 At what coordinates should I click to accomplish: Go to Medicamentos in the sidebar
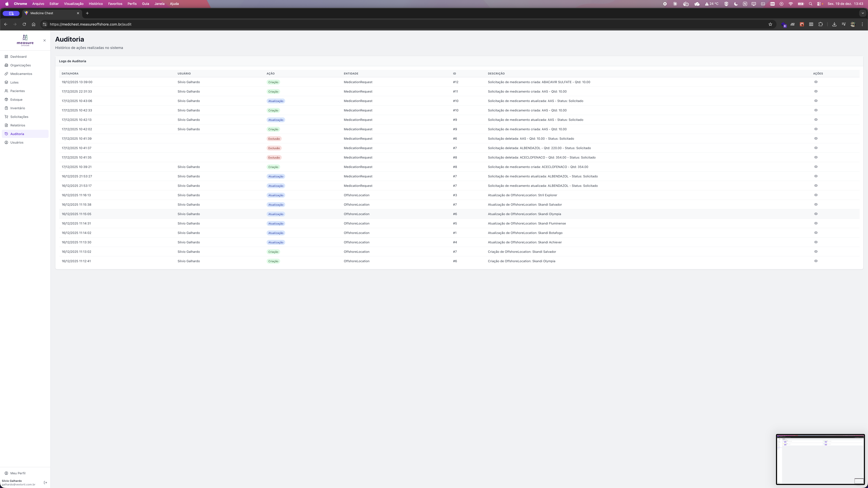point(21,74)
